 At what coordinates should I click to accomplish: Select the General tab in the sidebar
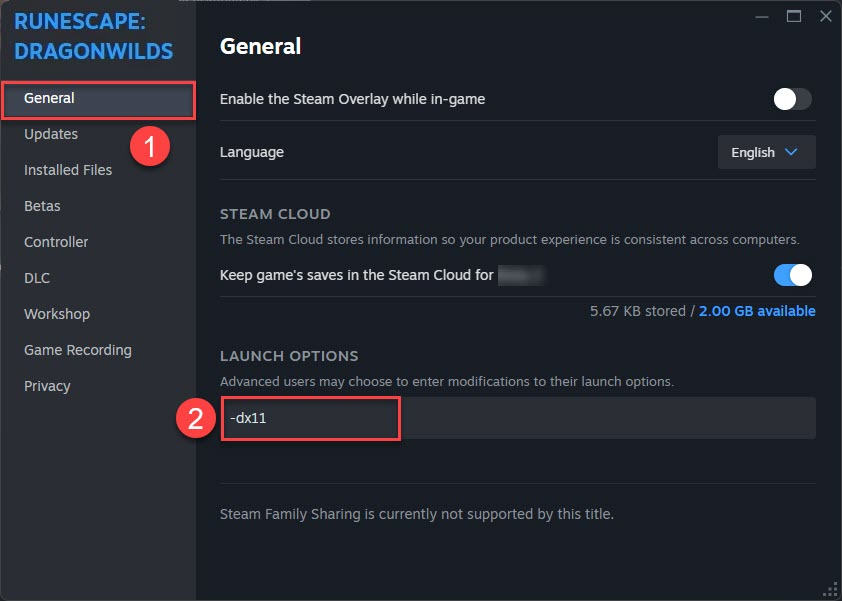(50, 99)
